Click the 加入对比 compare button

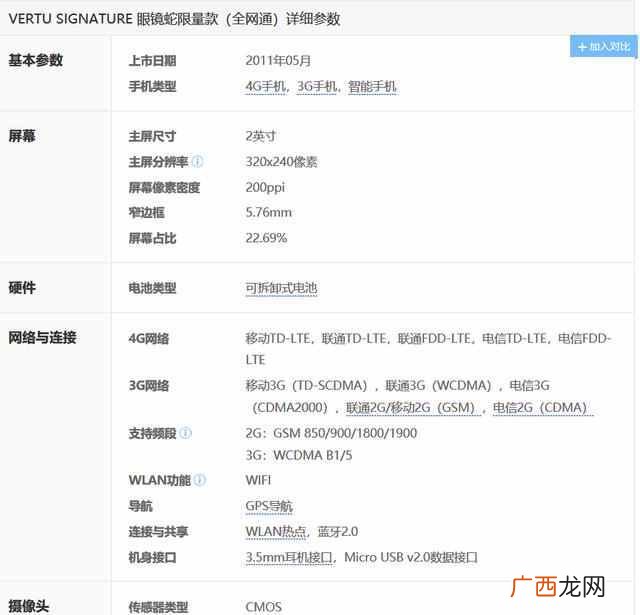(x=604, y=47)
